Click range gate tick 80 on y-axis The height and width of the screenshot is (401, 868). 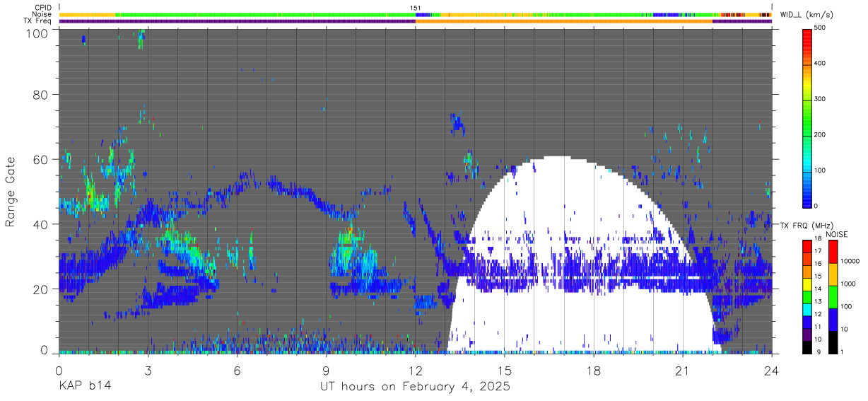[40, 95]
